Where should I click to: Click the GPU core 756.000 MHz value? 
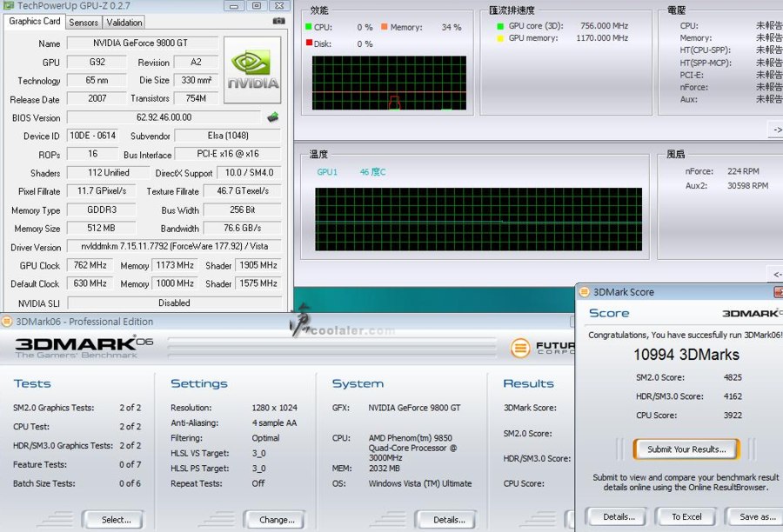pos(605,26)
